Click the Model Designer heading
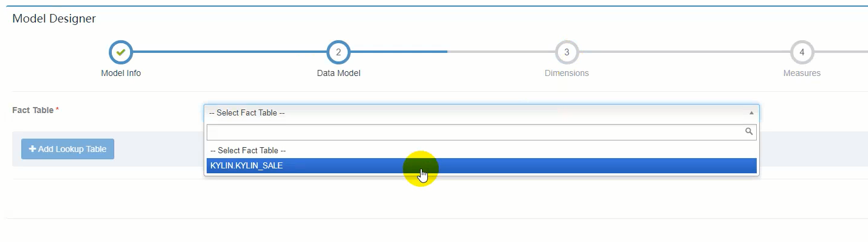868x242 pixels. click(x=54, y=19)
